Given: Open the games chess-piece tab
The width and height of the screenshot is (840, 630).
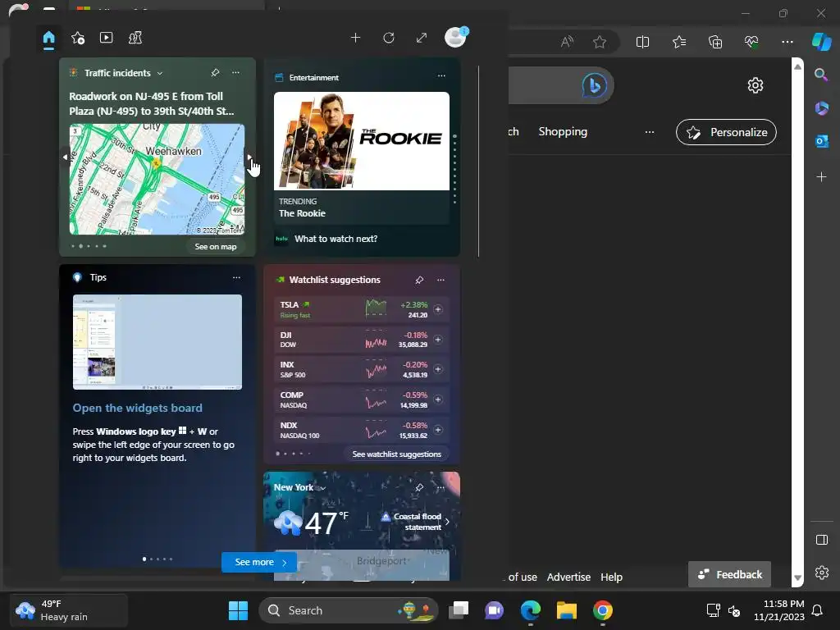Looking at the screenshot, I should pyautogui.click(x=135, y=38).
